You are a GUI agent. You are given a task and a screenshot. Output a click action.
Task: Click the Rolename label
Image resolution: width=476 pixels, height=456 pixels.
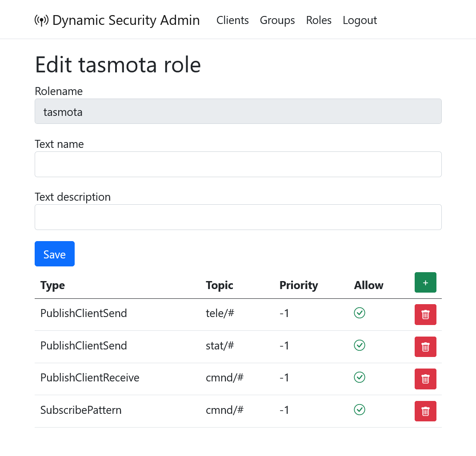[x=59, y=91]
